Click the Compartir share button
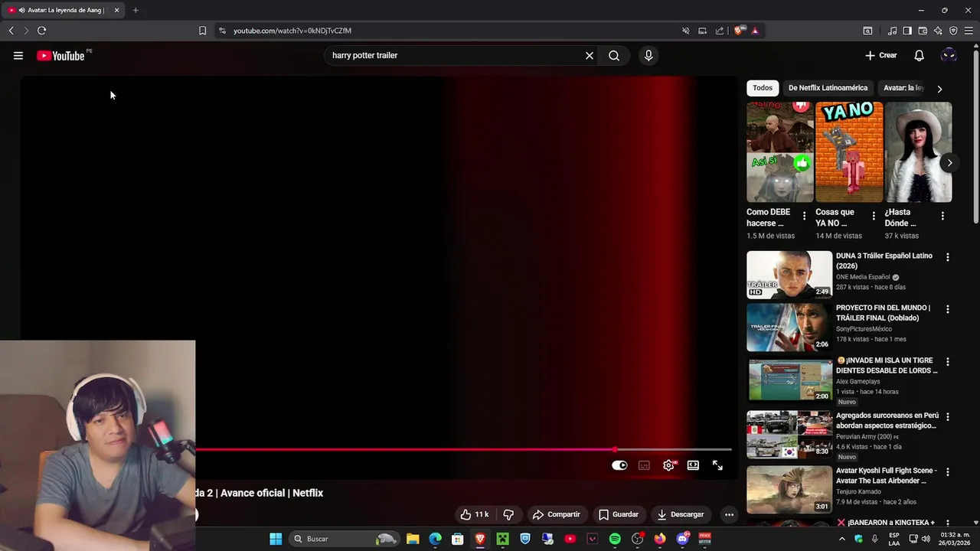Image resolution: width=980 pixels, height=551 pixels. (x=557, y=514)
